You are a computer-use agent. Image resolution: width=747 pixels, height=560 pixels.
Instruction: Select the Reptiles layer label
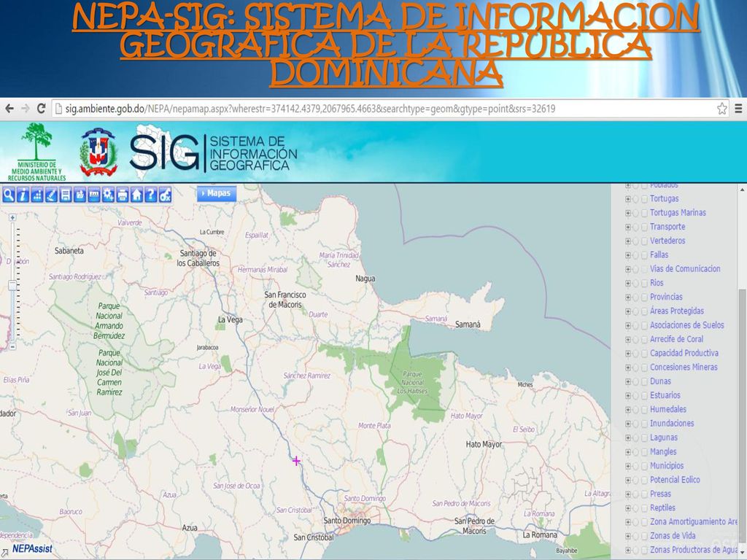click(x=662, y=507)
